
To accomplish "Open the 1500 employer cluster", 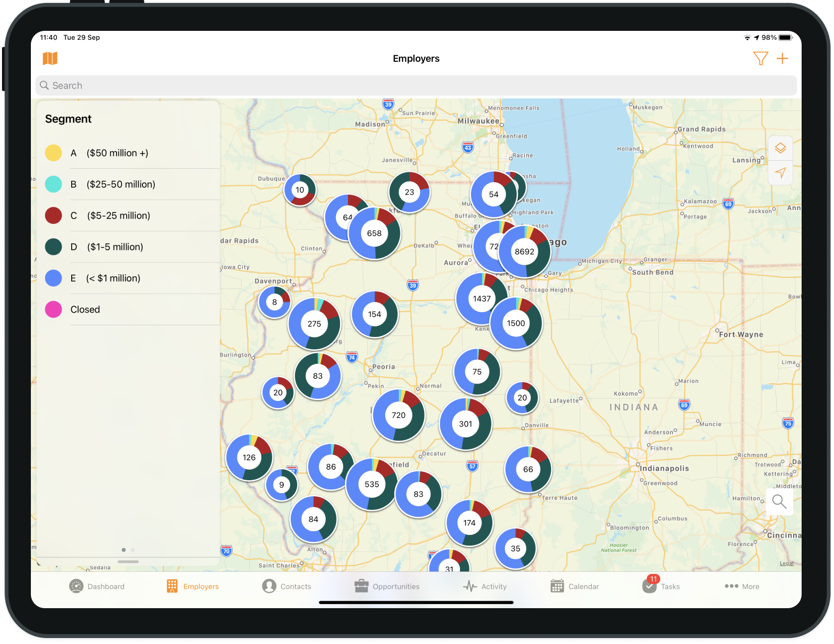I will [516, 323].
